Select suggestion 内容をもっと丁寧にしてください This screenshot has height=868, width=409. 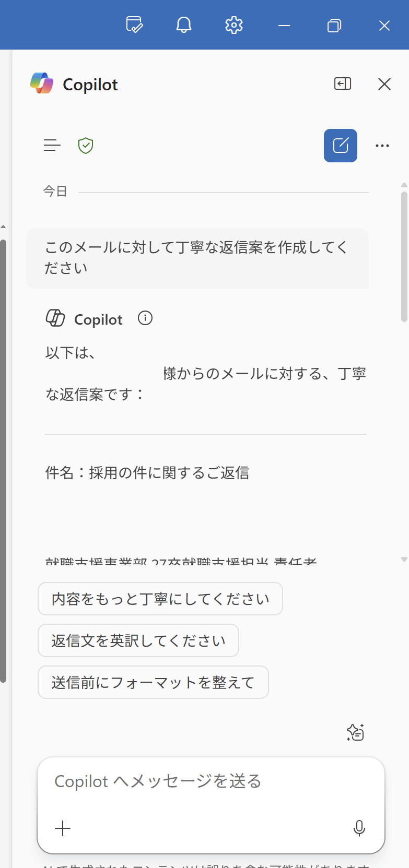[160, 599]
